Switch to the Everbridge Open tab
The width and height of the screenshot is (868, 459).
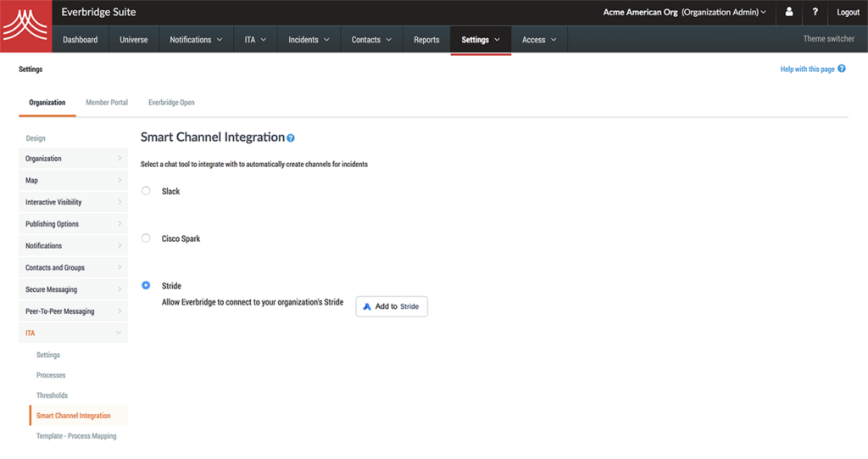[171, 103]
